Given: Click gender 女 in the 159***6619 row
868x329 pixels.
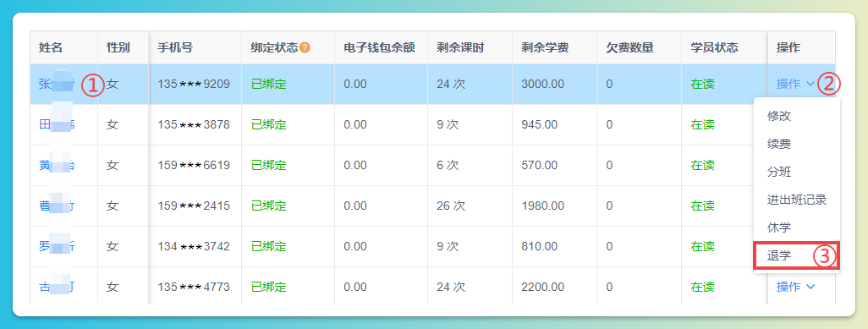Looking at the screenshot, I should (113, 165).
